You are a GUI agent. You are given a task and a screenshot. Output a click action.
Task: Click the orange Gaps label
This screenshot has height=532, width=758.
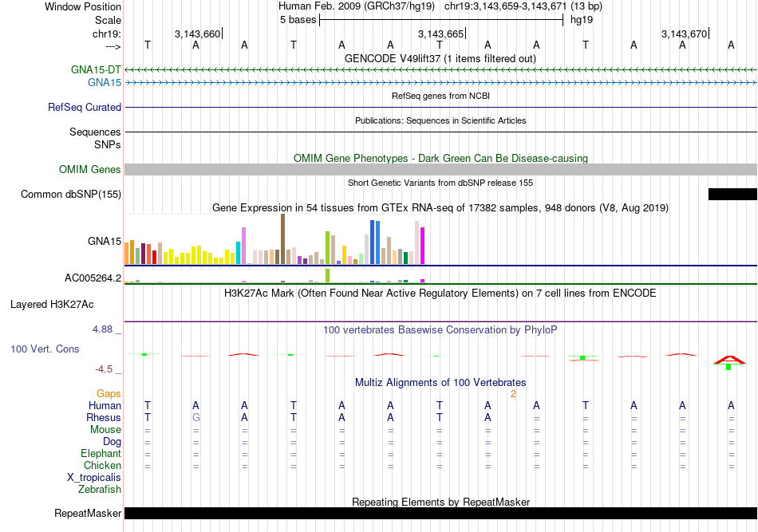tap(109, 394)
